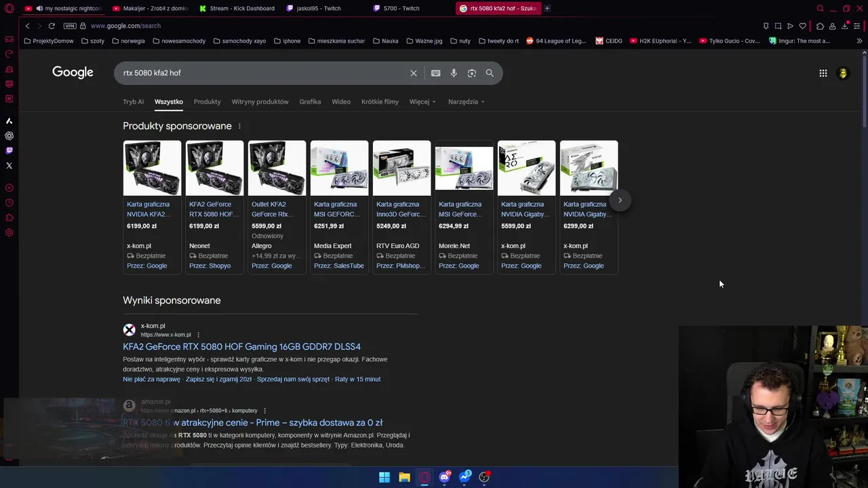868x488 pixels.
Task: Open Messenger from the taskbar
Action: (465, 477)
